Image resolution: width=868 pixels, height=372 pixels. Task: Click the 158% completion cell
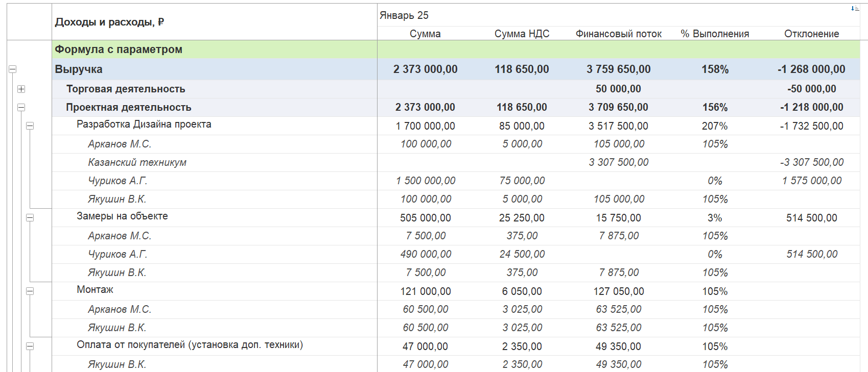715,69
